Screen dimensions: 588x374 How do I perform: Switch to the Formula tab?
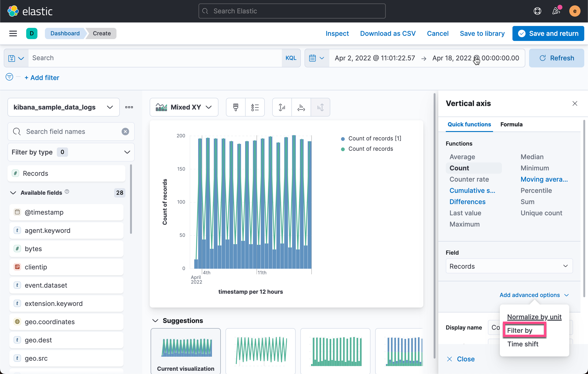pyautogui.click(x=511, y=124)
